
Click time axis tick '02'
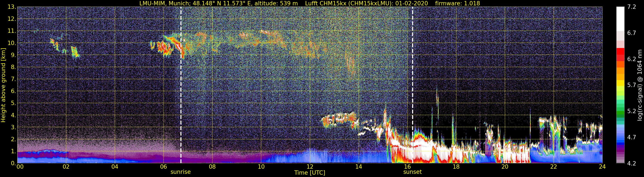click(x=66, y=167)
